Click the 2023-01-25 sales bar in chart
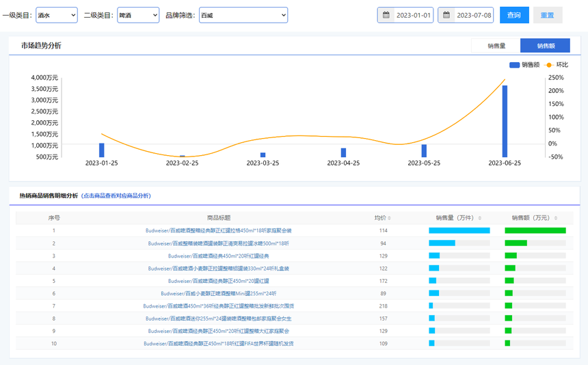 [x=102, y=150]
